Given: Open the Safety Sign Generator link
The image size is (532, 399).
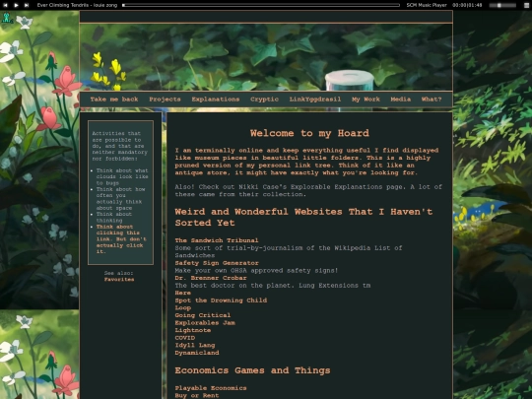Looking at the screenshot, I should pos(217,263).
